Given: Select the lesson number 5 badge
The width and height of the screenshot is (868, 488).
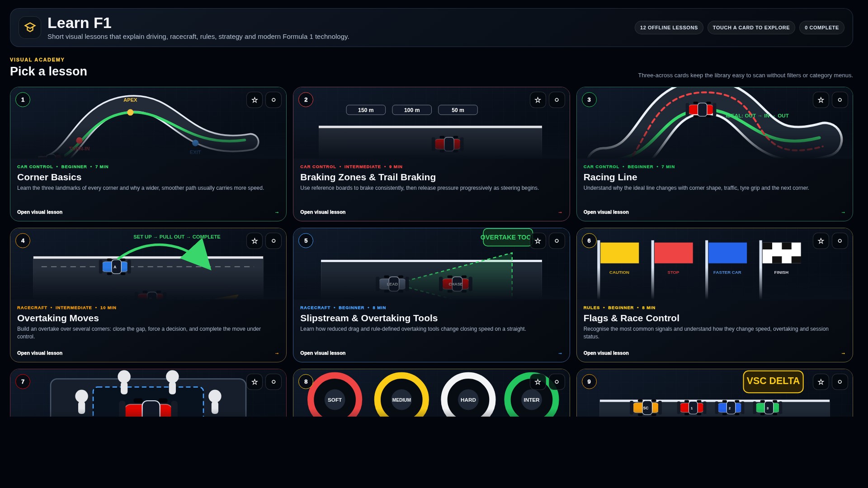Looking at the screenshot, I should (x=306, y=241).
